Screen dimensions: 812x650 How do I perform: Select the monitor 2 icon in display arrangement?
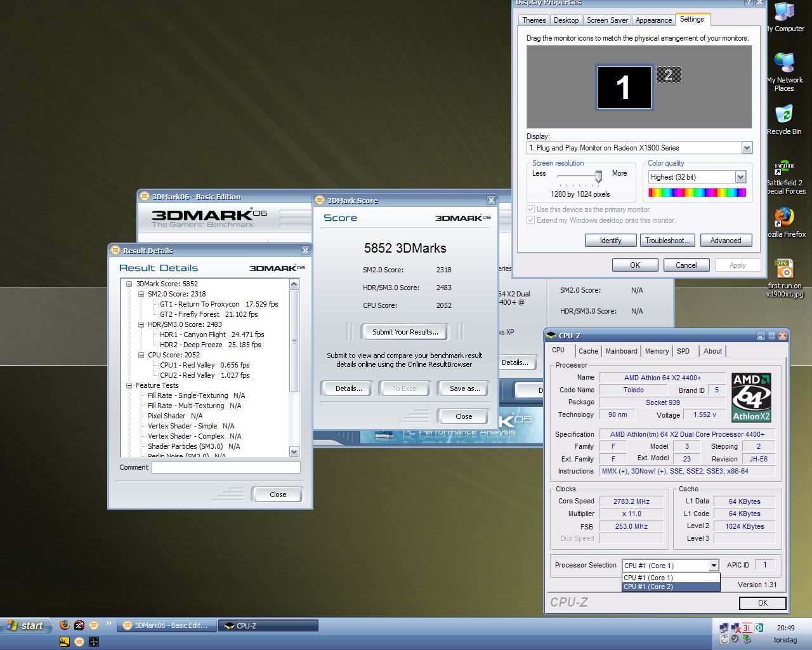click(668, 75)
